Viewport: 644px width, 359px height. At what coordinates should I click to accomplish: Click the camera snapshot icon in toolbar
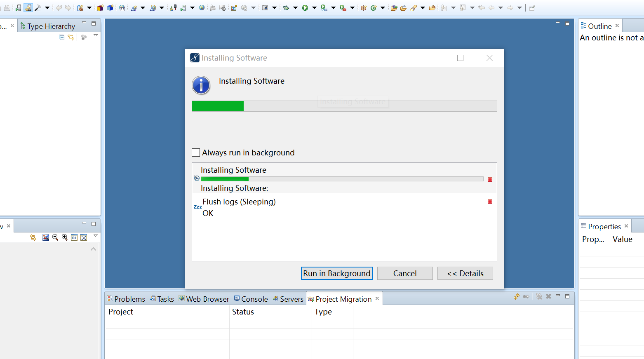(x=265, y=8)
